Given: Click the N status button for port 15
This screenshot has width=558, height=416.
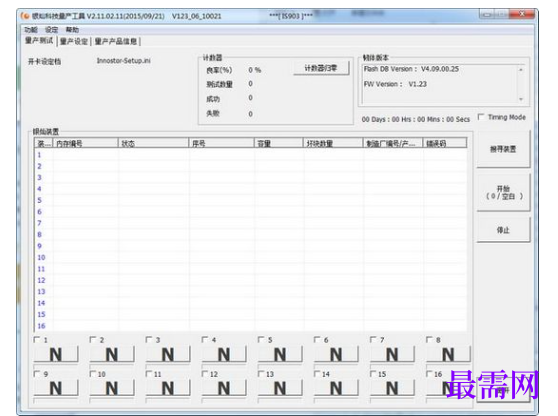Looking at the screenshot, I should click(392, 388).
